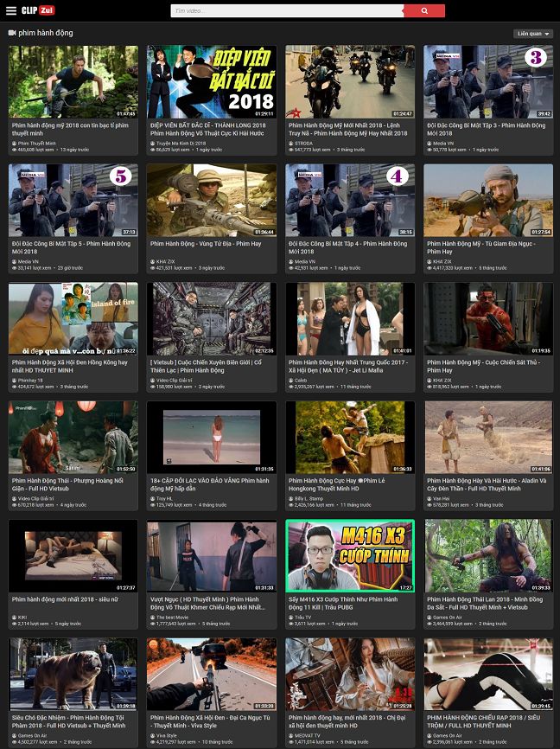Click channel name 'Trâu TV'
The image size is (560, 749).
pos(302,618)
